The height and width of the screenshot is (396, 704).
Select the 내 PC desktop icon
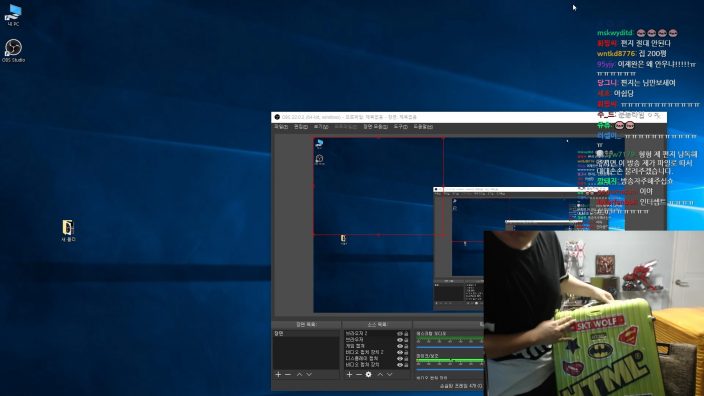(13, 15)
